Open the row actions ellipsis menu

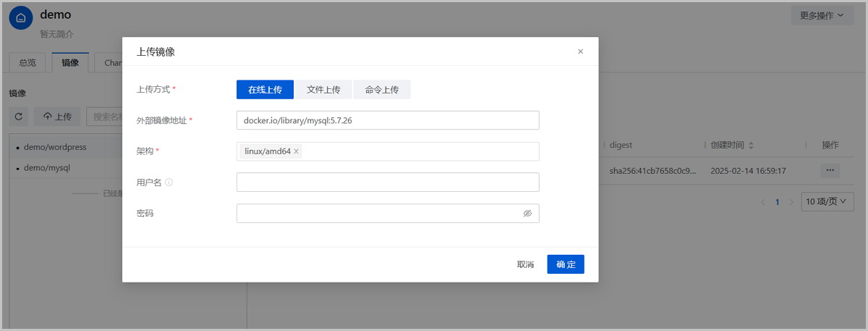830,171
